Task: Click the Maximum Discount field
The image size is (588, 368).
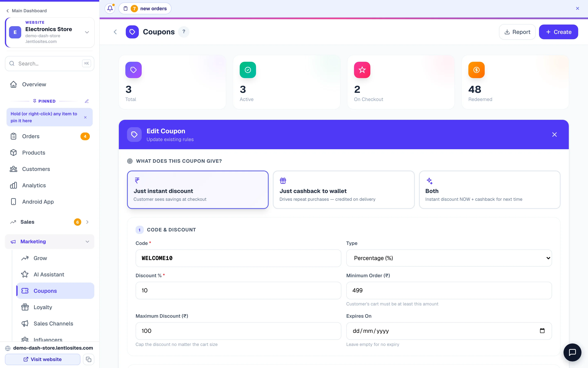Action: click(x=238, y=331)
